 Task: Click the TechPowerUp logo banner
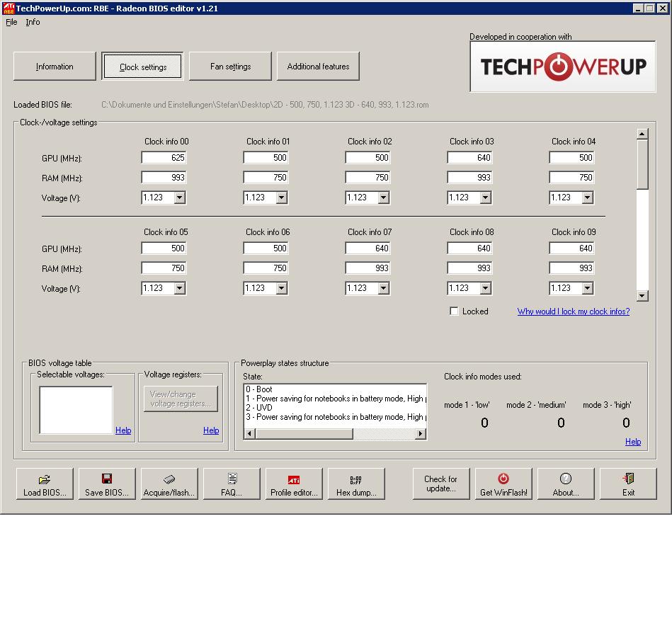coord(563,67)
